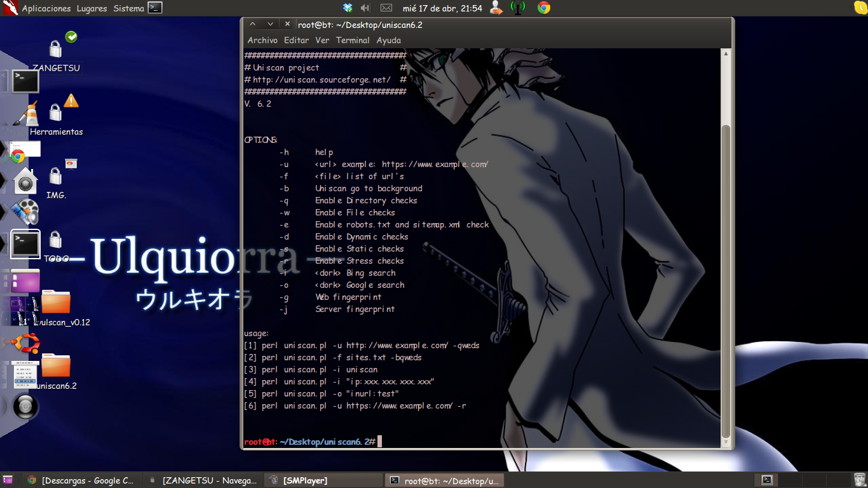Click the round black dock icon at bottom

(x=25, y=407)
